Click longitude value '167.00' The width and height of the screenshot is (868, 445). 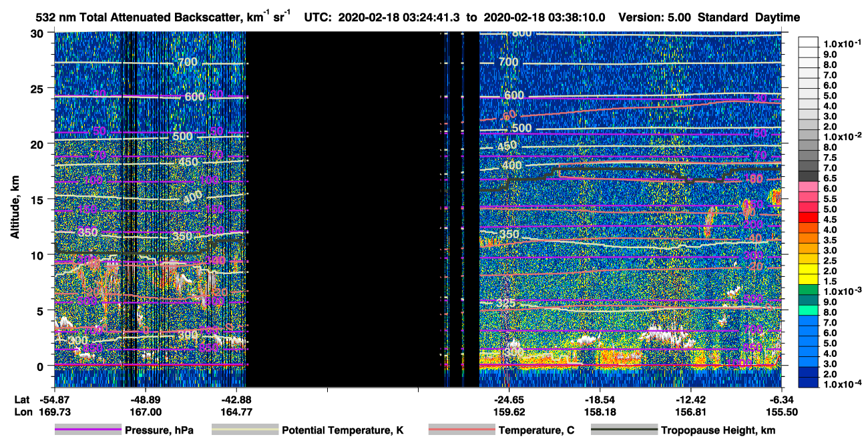[x=146, y=412]
